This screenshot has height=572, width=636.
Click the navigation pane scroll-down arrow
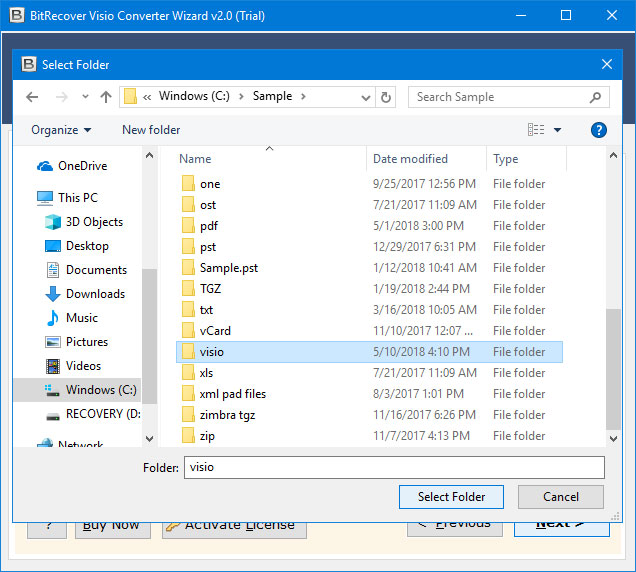pyautogui.click(x=149, y=439)
